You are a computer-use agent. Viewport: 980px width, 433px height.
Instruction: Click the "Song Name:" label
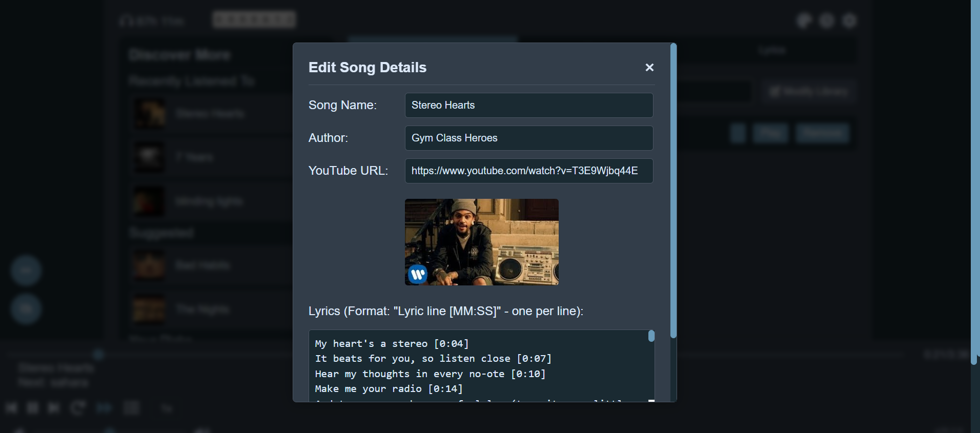click(342, 105)
